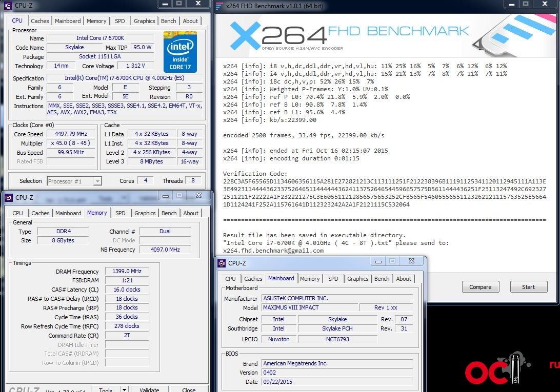560x392 pixels.
Task: Click the DRAM Frequency value 1399.0 MHz
Action: click(x=127, y=272)
